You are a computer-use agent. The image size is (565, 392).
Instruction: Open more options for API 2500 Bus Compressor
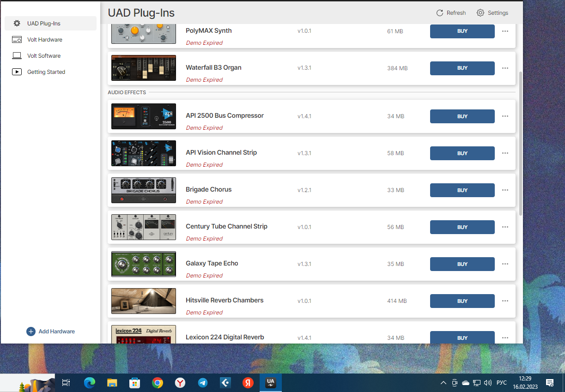[505, 116]
